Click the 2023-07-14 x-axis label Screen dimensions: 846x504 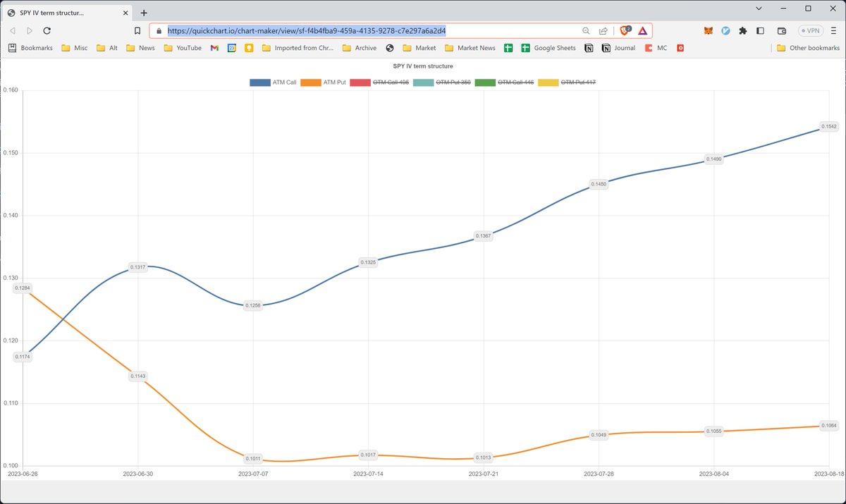point(368,474)
